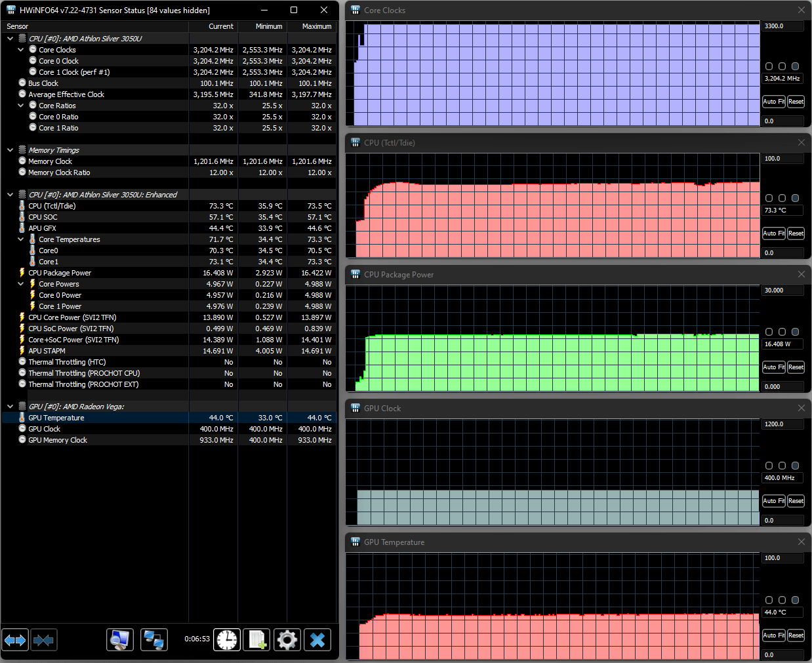Screen dimensions: 812x663
Task: Click lightning icon beside APU STAPM
Action: [x=22, y=351]
